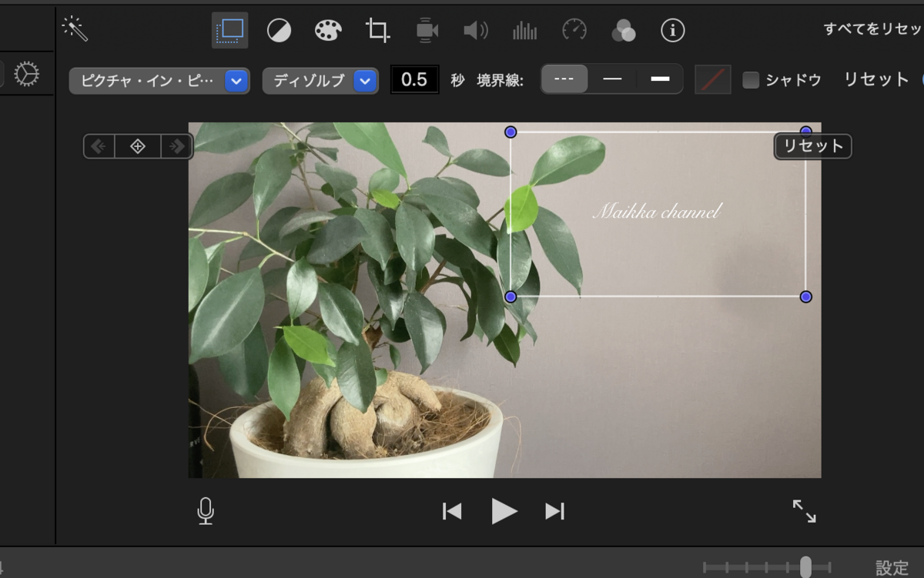Image resolution: width=924 pixels, height=578 pixels.
Task: Click the microphone voiceover icon
Action: tap(206, 511)
